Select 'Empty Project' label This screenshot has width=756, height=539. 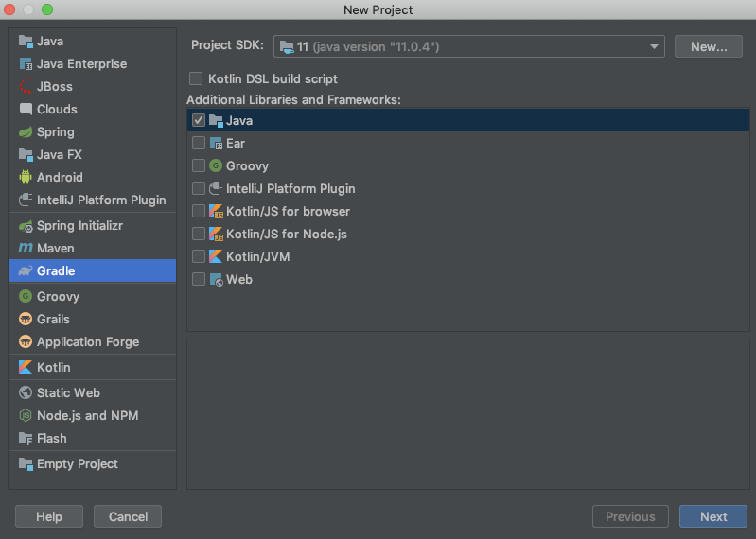click(78, 464)
